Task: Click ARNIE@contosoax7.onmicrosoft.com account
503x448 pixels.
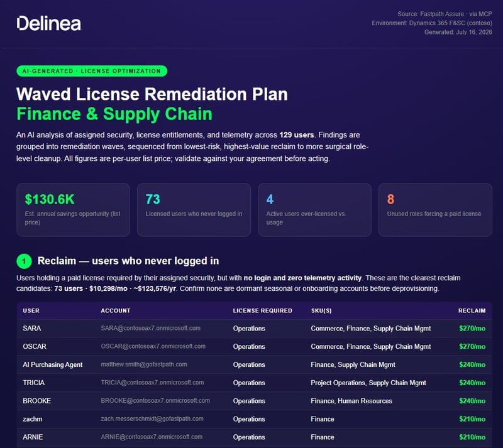Action: 152,437
